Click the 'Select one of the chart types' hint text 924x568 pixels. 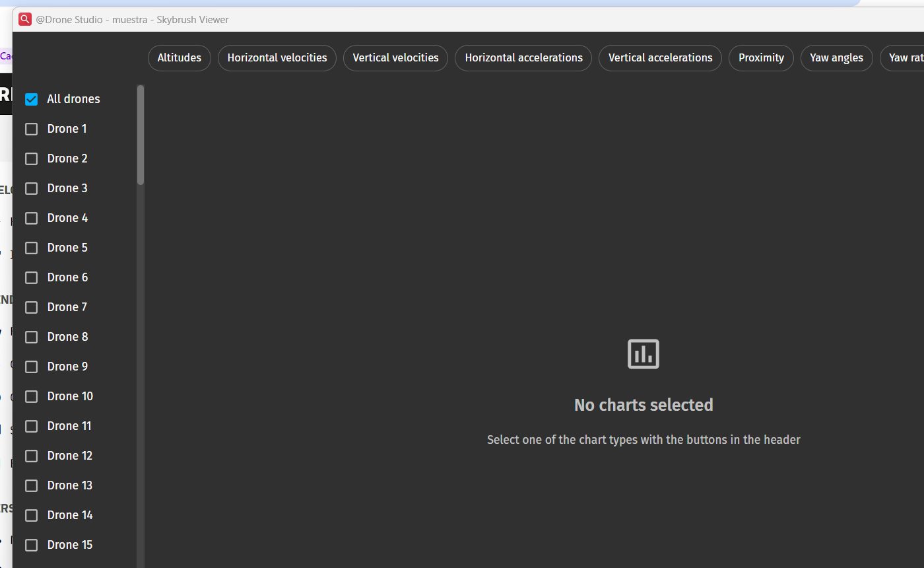coord(643,440)
